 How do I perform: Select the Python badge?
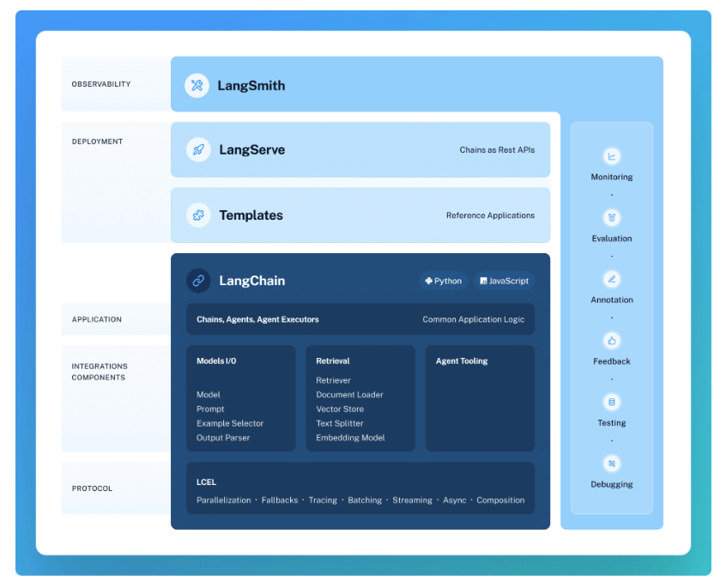pos(444,281)
